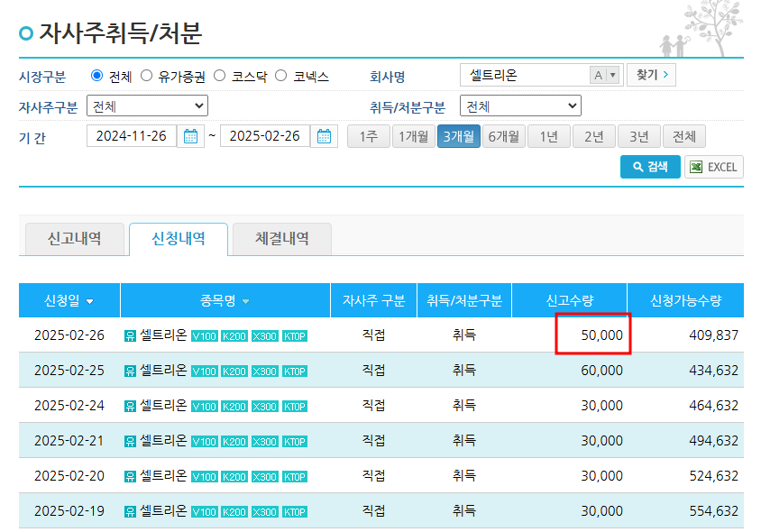The width and height of the screenshot is (761, 532).
Task: Click the 검색 search button
Action: [x=650, y=167]
